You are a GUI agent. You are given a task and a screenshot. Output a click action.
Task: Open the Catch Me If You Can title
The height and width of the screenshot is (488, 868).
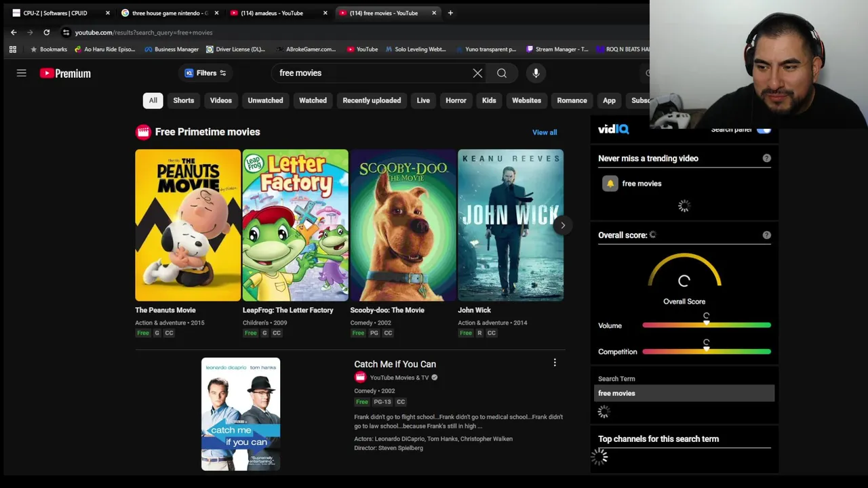point(395,364)
